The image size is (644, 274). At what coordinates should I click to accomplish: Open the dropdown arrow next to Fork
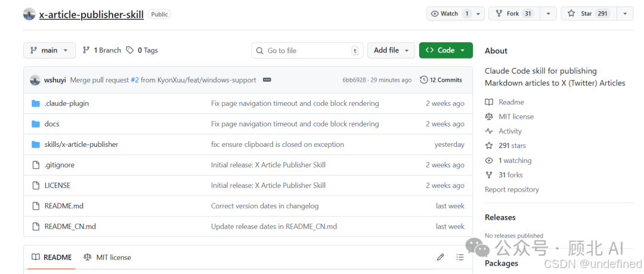point(549,14)
